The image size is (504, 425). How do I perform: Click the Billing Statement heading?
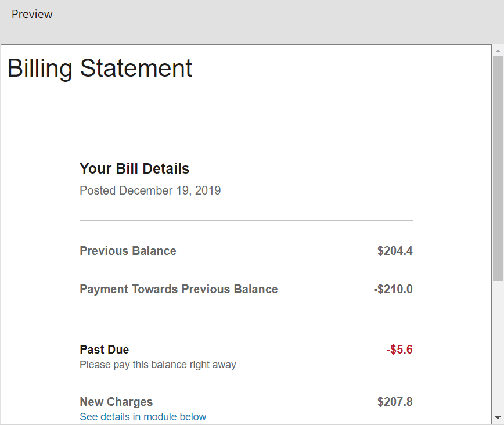99,68
